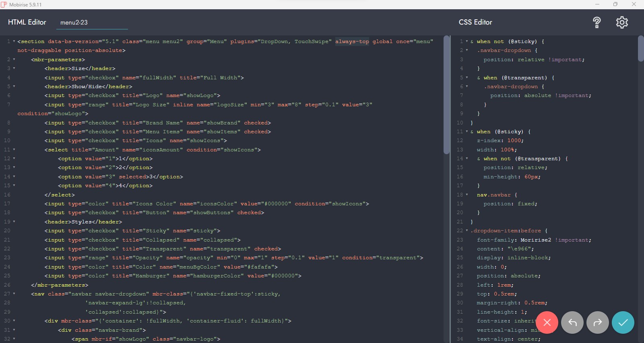Click the red cancel X button
644x343 pixels.
pyautogui.click(x=547, y=322)
